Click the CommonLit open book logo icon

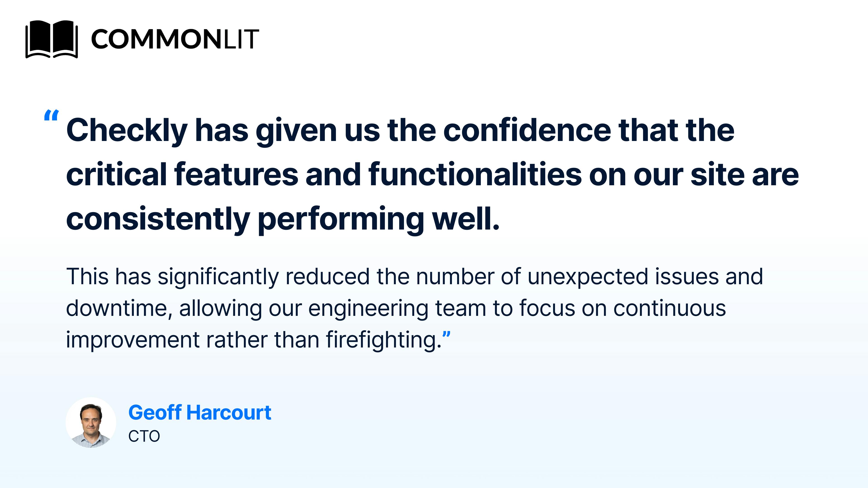pyautogui.click(x=52, y=39)
